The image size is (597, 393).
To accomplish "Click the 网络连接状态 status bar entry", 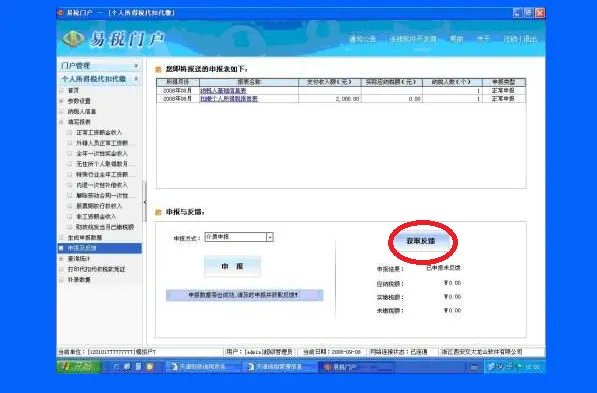I will [x=399, y=352].
